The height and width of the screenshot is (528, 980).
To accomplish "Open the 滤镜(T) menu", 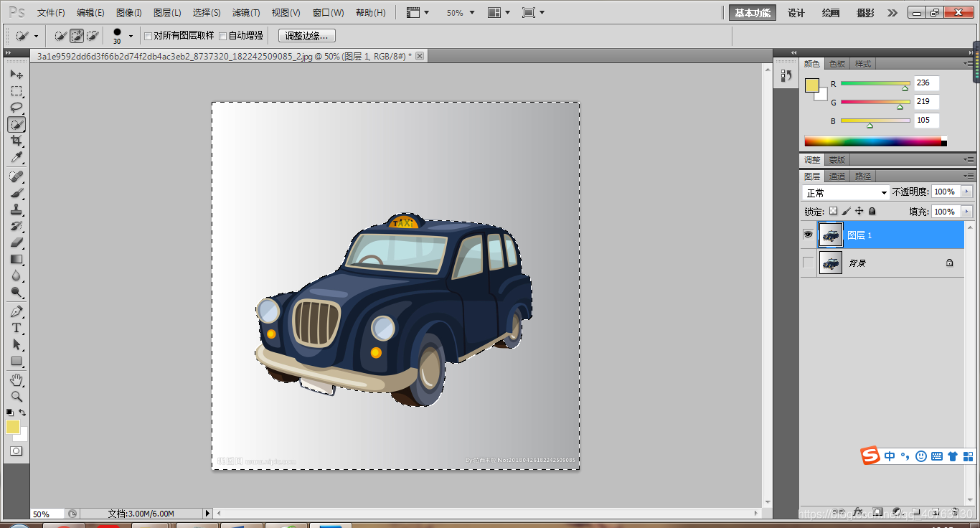I will 246,13.
